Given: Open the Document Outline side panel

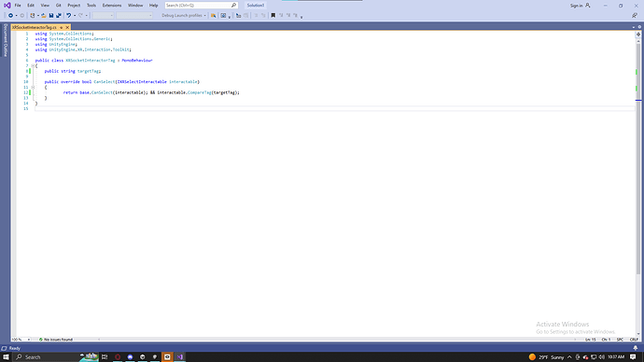Looking at the screenshot, I should (x=6, y=40).
